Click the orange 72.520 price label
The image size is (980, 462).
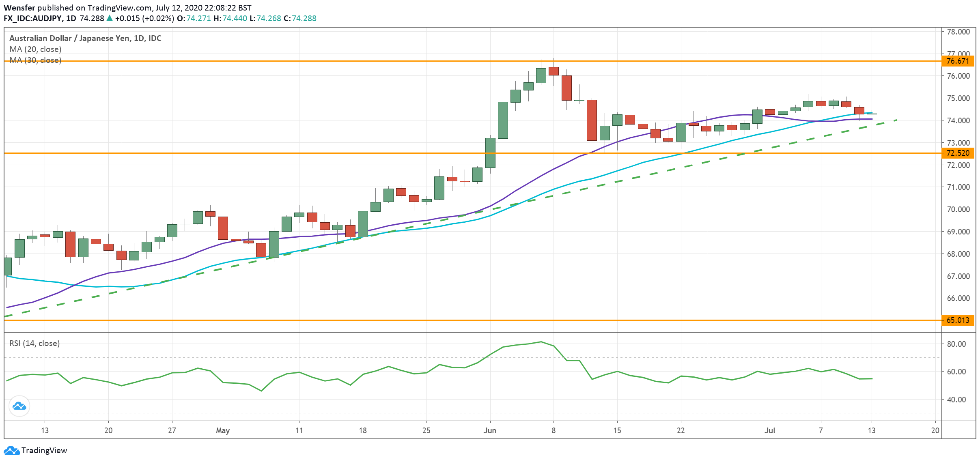coord(958,153)
